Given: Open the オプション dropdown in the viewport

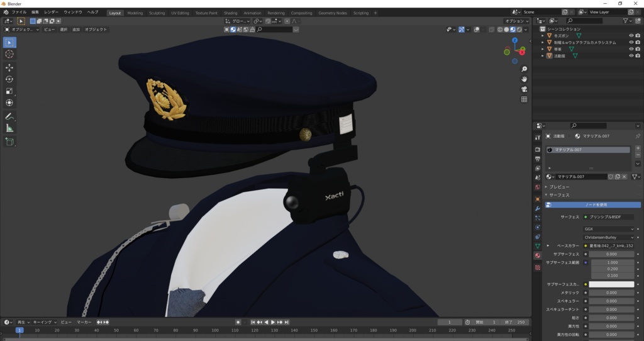Looking at the screenshot, I should (517, 21).
